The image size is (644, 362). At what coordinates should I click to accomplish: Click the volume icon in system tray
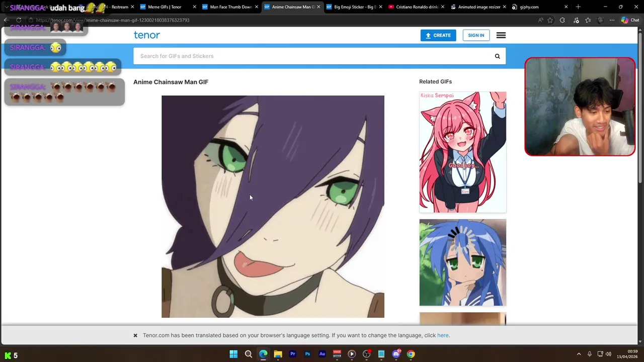pyautogui.click(x=608, y=354)
